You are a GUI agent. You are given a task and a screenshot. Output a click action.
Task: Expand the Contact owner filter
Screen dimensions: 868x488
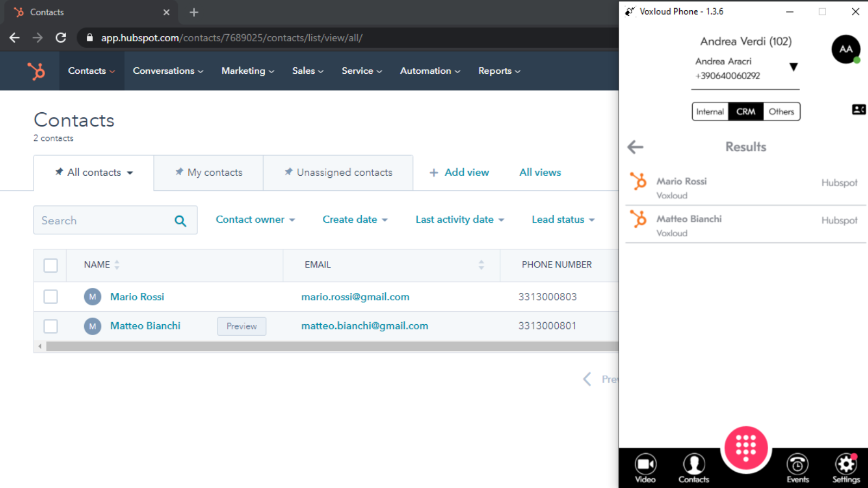pos(255,220)
